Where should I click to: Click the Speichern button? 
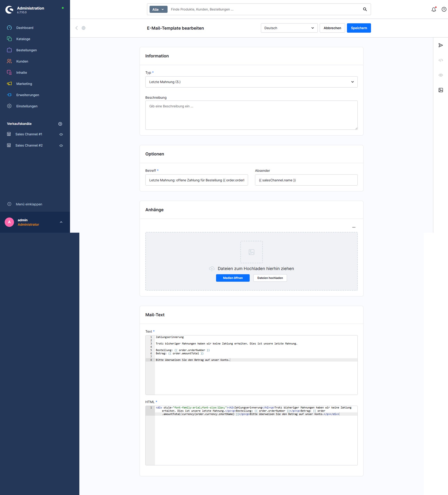point(359,28)
